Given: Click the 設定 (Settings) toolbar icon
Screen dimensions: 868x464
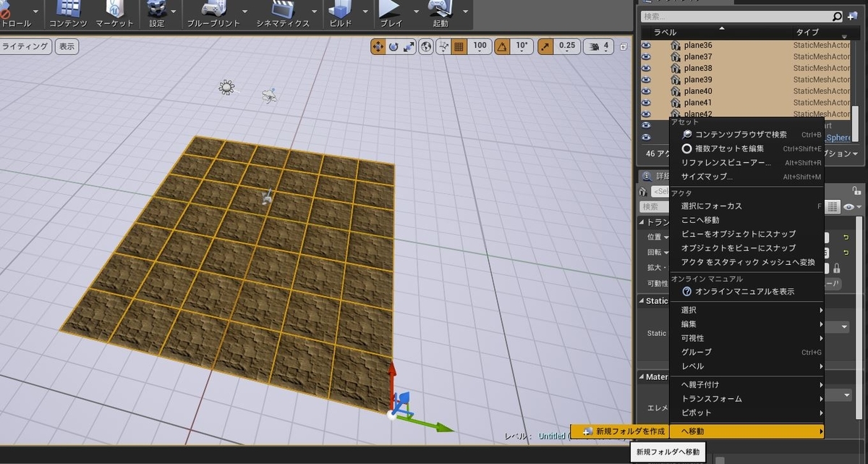Looking at the screenshot, I should (x=156, y=9).
